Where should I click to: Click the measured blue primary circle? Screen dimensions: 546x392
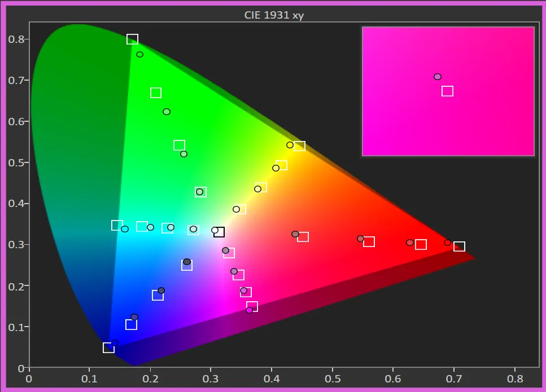coord(115,343)
